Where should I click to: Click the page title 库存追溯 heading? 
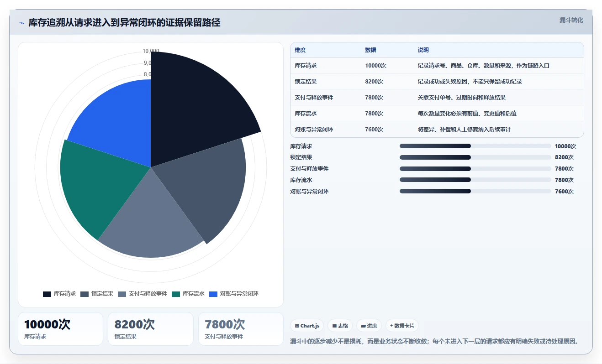coord(124,23)
